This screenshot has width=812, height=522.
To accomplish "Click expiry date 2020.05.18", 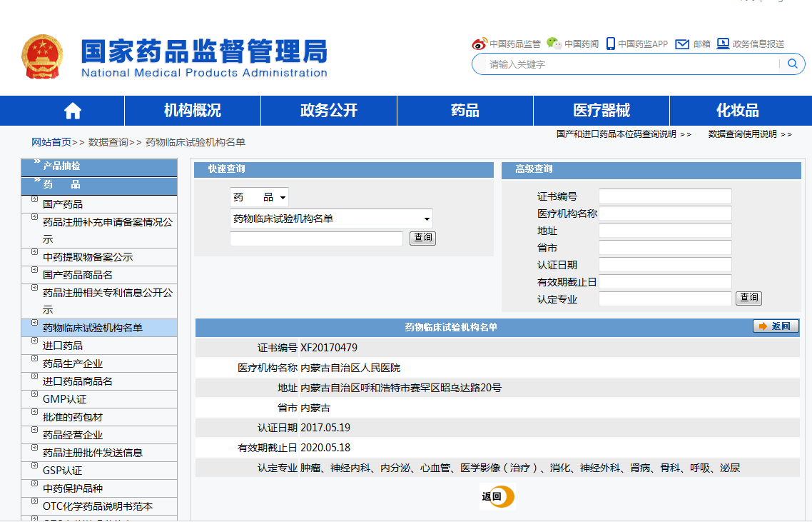I will 325,448.
